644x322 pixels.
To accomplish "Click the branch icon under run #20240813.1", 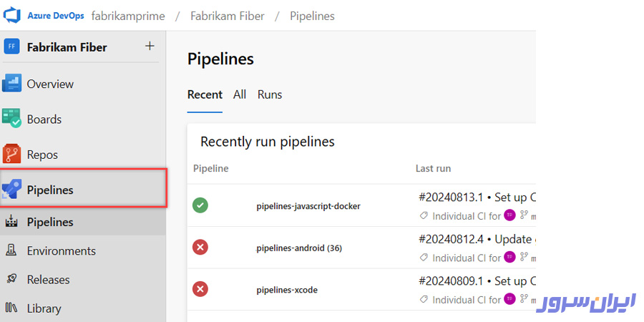I will (x=523, y=215).
